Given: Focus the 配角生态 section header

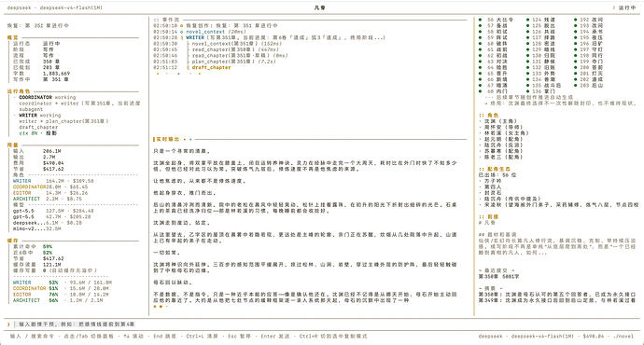Looking at the screenshot, I should coord(495,169).
